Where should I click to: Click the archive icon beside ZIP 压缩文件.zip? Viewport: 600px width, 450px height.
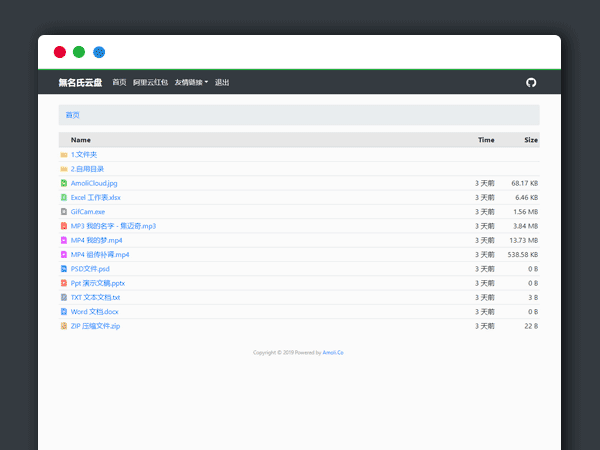click(x=64, y=326)
